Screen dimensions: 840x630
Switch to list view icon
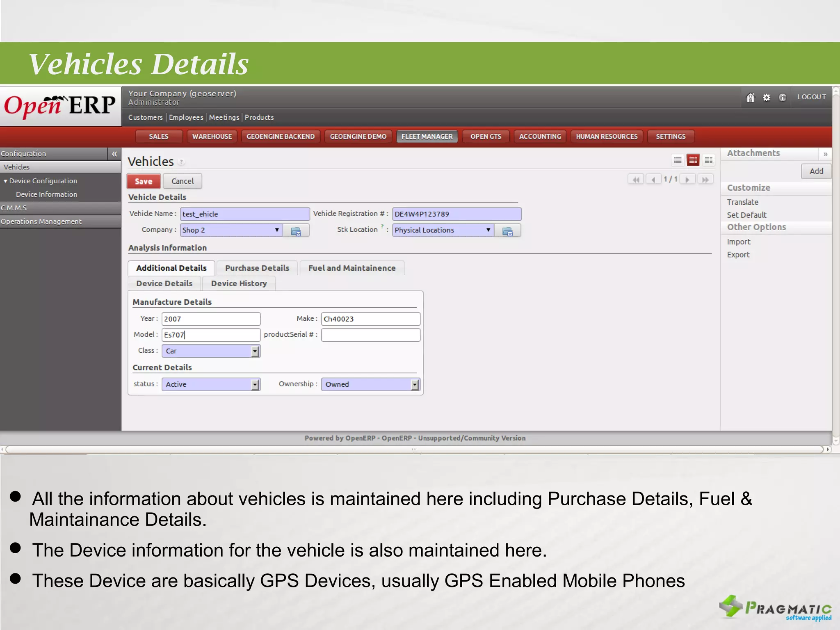point(678,160)
